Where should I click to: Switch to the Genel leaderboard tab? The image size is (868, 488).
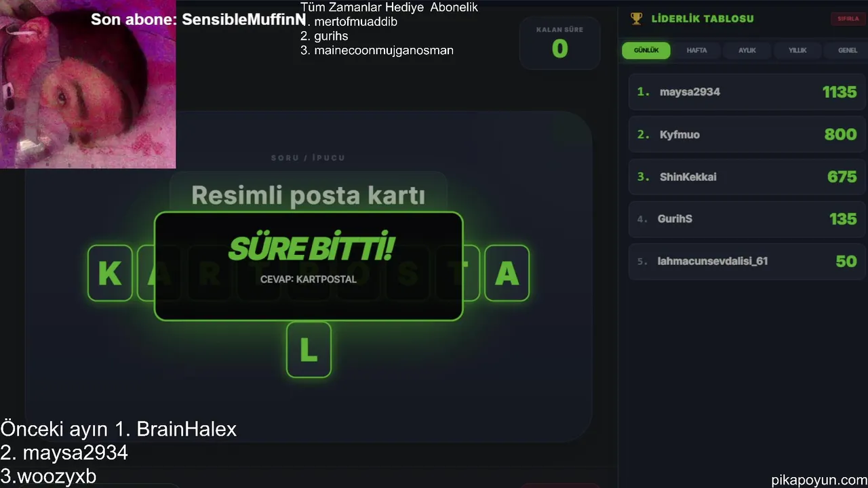tap(847, 50)
